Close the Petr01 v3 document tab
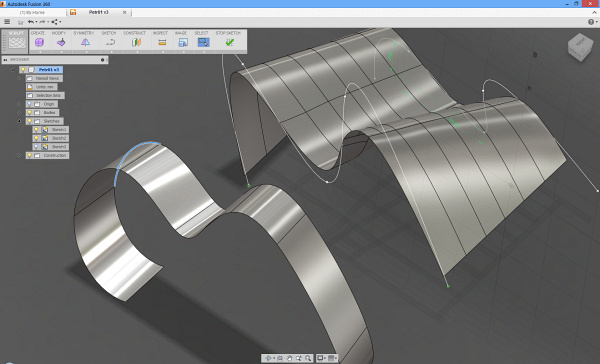 pos(124,12)
